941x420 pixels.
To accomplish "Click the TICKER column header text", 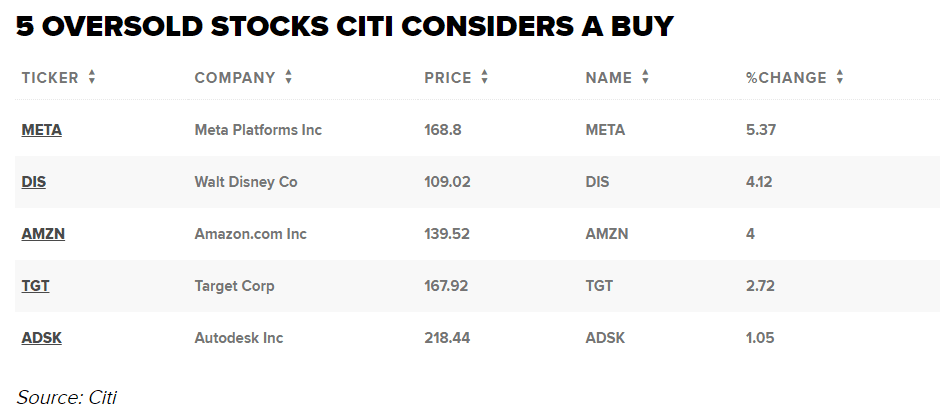I will (x=50, y=78).
